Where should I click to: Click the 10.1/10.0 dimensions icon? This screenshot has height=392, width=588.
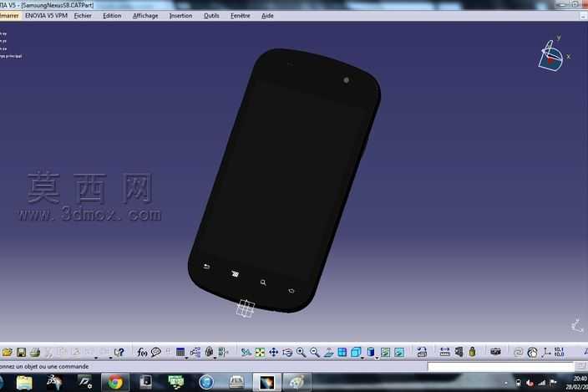point(559,352)
